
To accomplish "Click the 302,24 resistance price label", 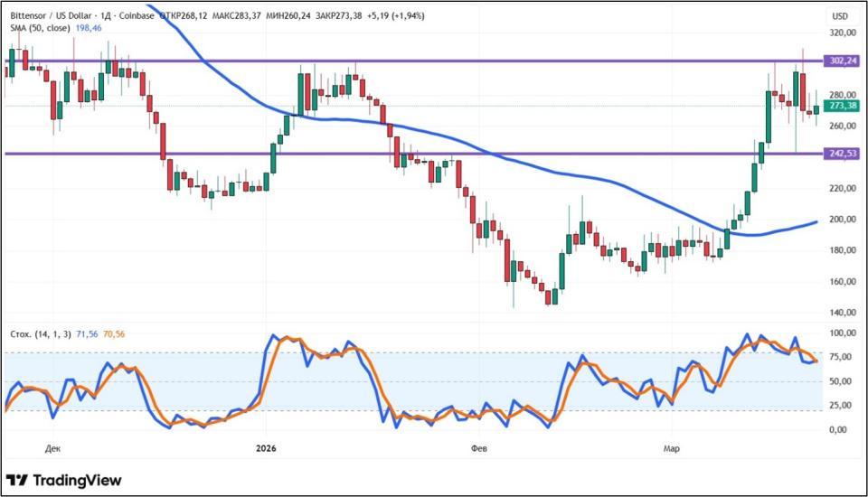I will (841, 61).
